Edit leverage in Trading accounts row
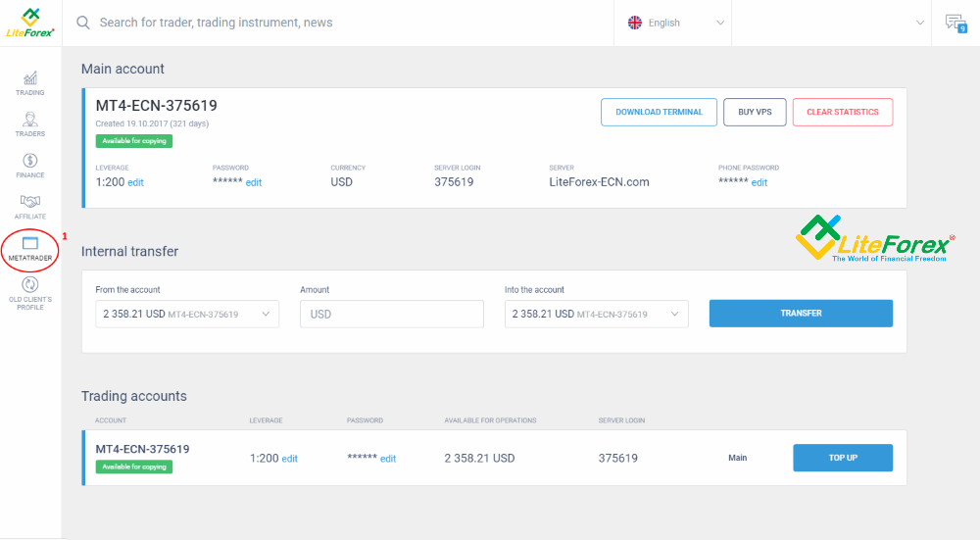 click(x=289, y=459)
